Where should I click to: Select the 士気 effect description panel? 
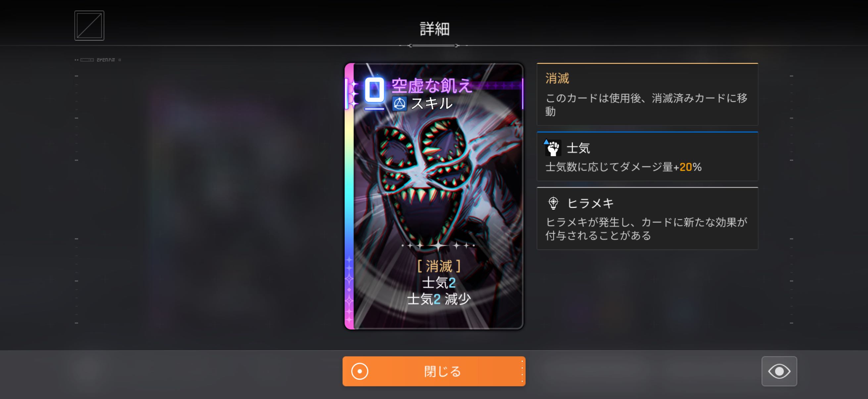[647, 156]
